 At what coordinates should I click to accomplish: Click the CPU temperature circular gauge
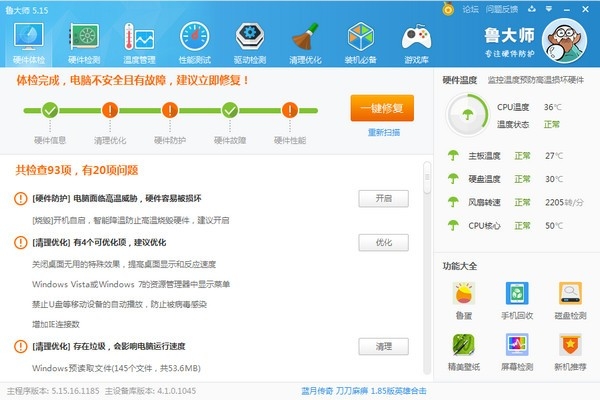468,115
